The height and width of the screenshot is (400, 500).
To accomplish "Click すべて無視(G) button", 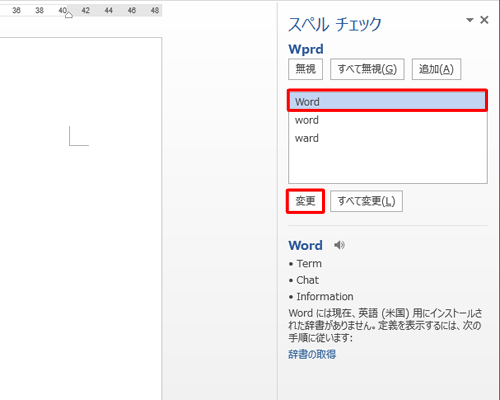I will [x=367, y=69].
